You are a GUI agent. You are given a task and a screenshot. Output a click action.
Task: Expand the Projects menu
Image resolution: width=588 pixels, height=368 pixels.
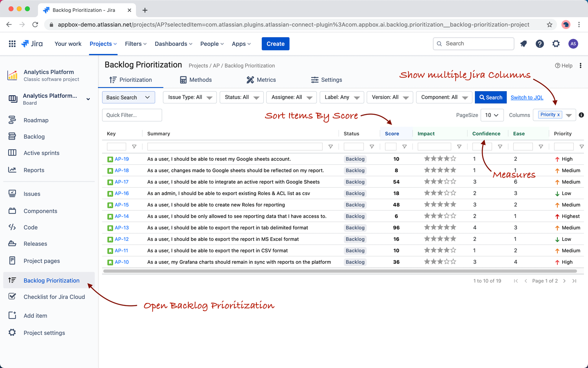tap(103, 44)
